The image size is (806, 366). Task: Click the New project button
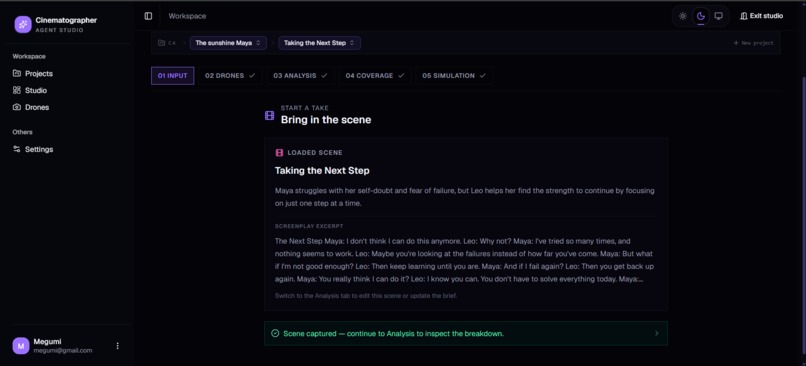(753, 43)
